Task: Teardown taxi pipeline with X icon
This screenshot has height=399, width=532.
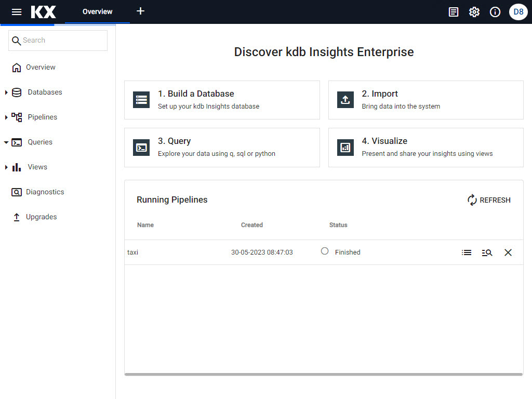Action: pyautogui.click(x=508, y=253)
